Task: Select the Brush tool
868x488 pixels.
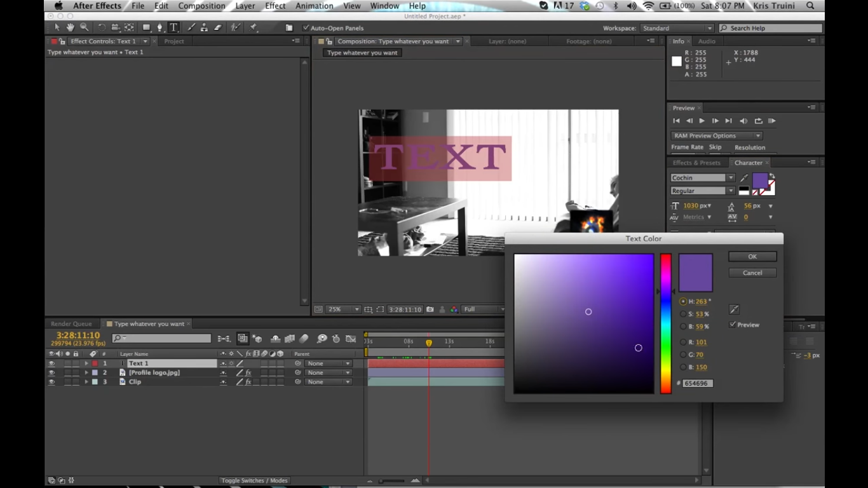Action: coord(191,28)
